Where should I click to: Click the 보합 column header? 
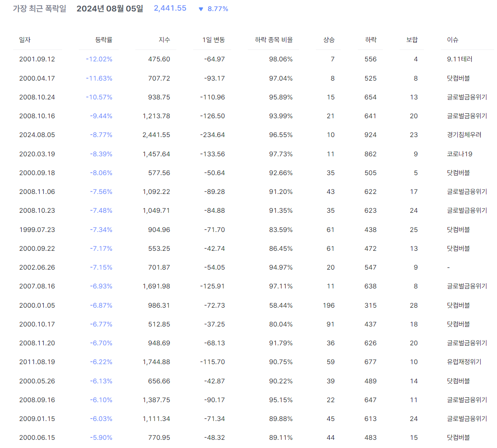coord(412,40)
